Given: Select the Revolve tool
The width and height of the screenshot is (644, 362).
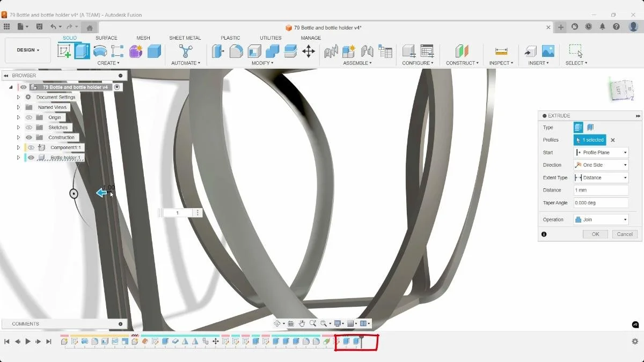Looking at the screenshot, I should [100, 51].
